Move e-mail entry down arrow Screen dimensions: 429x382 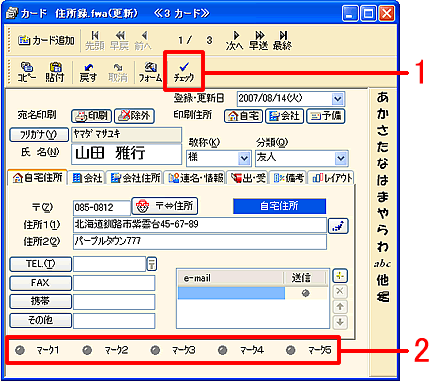coord(340,322)
